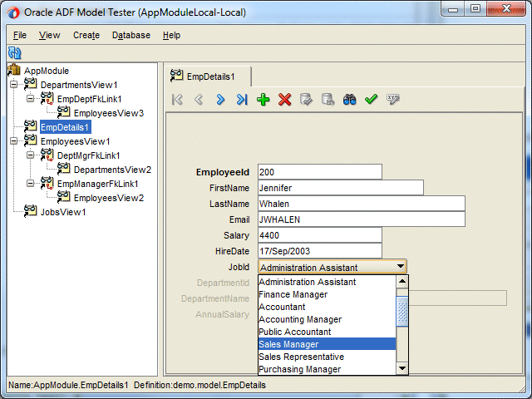
Task: Click the dropdown list scroll down arrow
Action: click(x=402, y=368)
